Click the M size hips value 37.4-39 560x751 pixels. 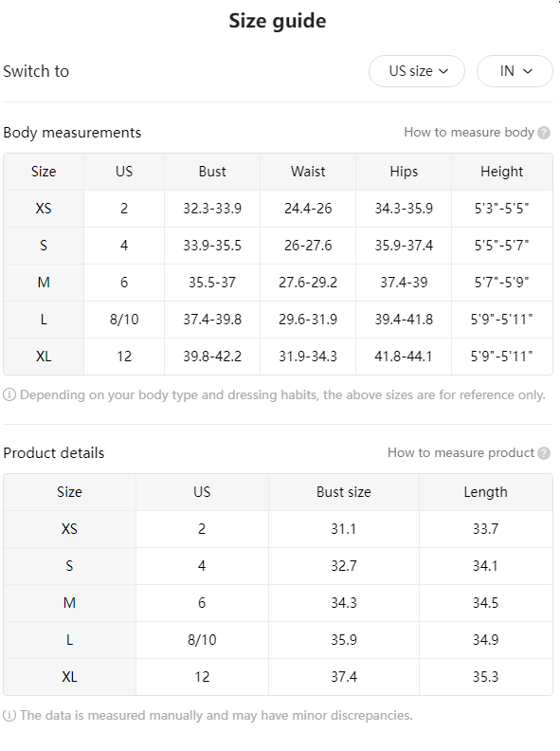(x=404, y=283)
